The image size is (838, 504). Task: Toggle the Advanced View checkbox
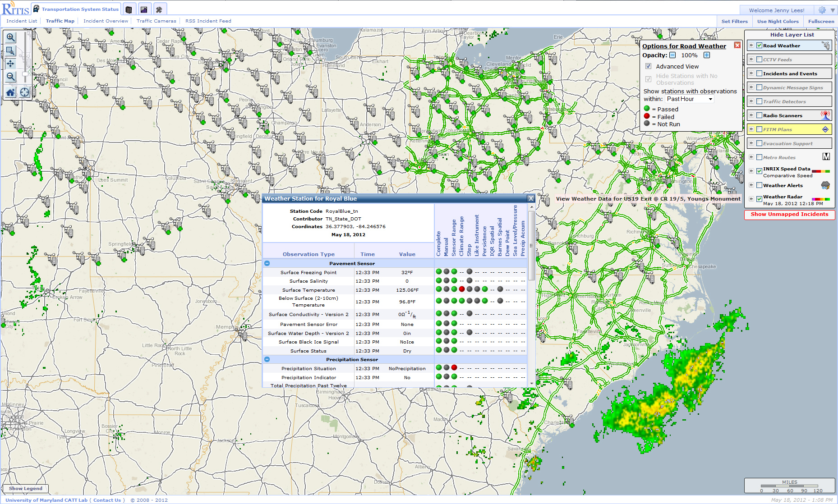(648, 66)
